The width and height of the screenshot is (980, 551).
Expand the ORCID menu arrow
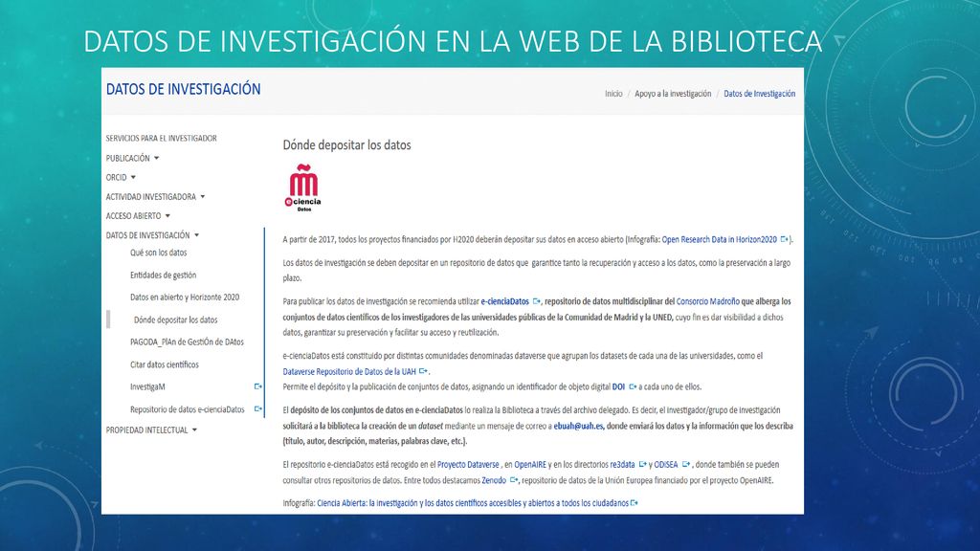[x=133, y=177]
